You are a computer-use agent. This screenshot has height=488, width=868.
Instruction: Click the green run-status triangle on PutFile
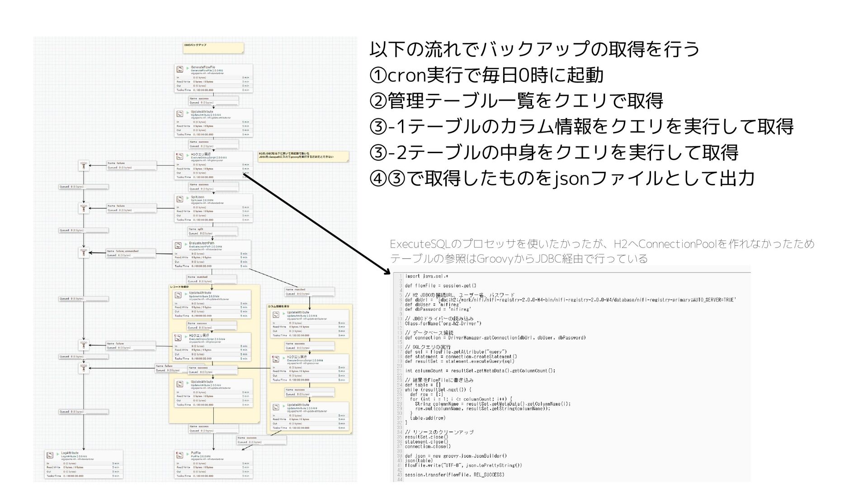click(188, 453)
